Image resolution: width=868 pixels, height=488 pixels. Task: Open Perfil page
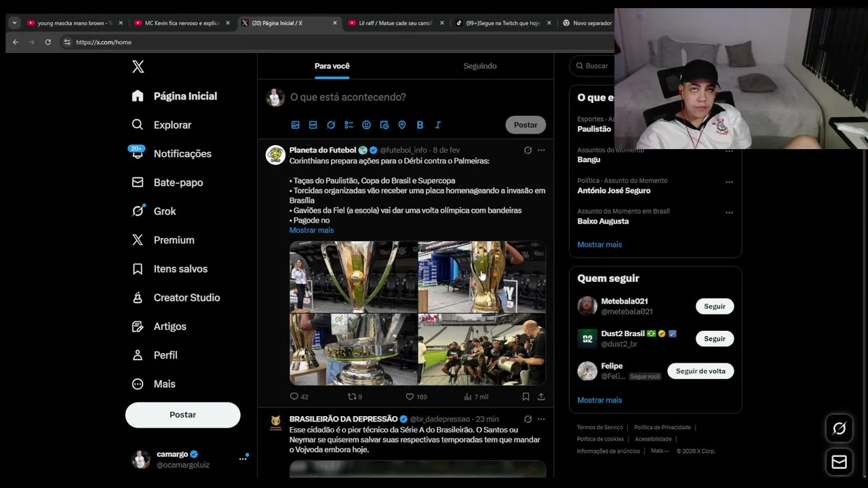tap(154, 355)
